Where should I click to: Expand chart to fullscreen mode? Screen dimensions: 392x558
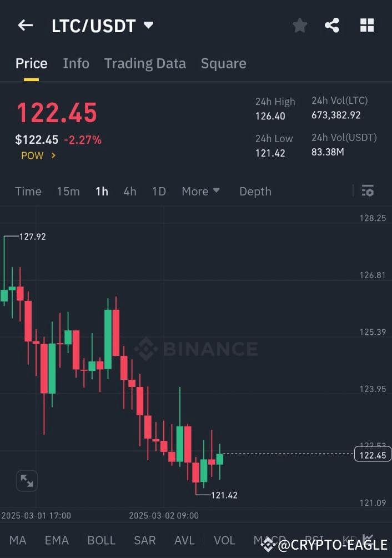(x=26, y=480)
